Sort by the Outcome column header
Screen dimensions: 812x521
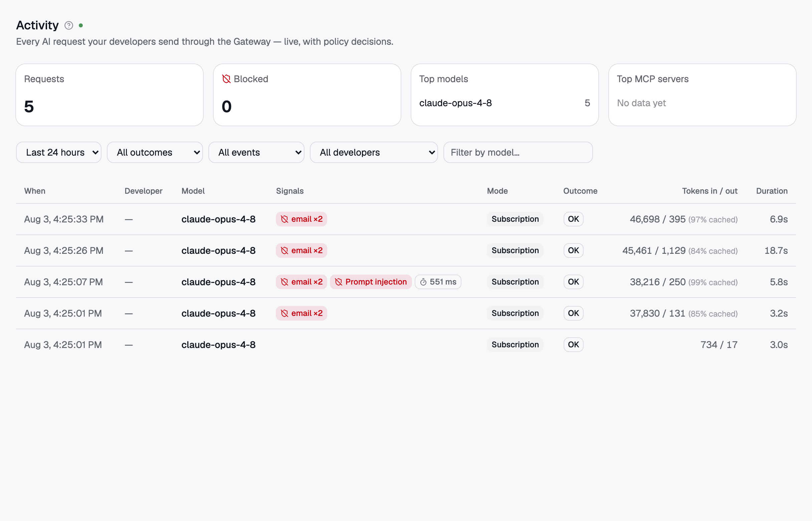pos(580,191)
